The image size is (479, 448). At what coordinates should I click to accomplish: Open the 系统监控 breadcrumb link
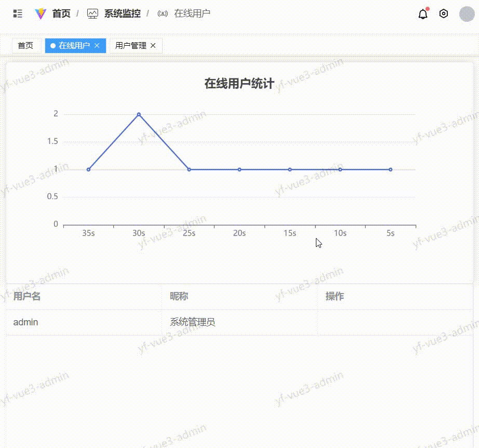tap(123, 14)
